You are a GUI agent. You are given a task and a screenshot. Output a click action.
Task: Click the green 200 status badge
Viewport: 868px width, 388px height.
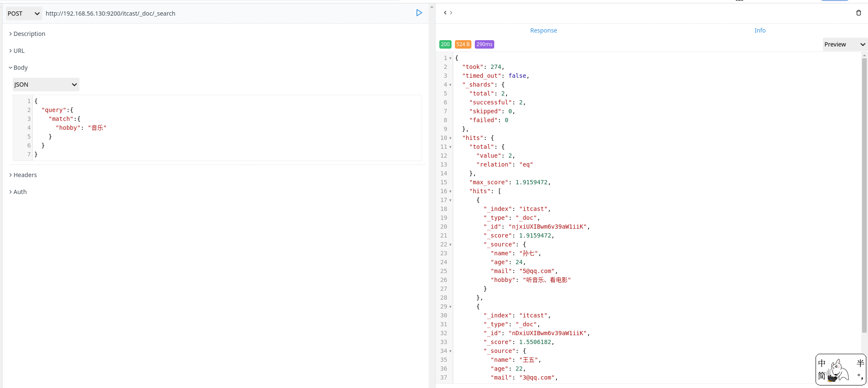445,44
